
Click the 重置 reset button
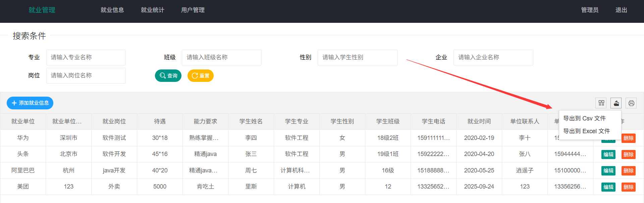[201, 76]
